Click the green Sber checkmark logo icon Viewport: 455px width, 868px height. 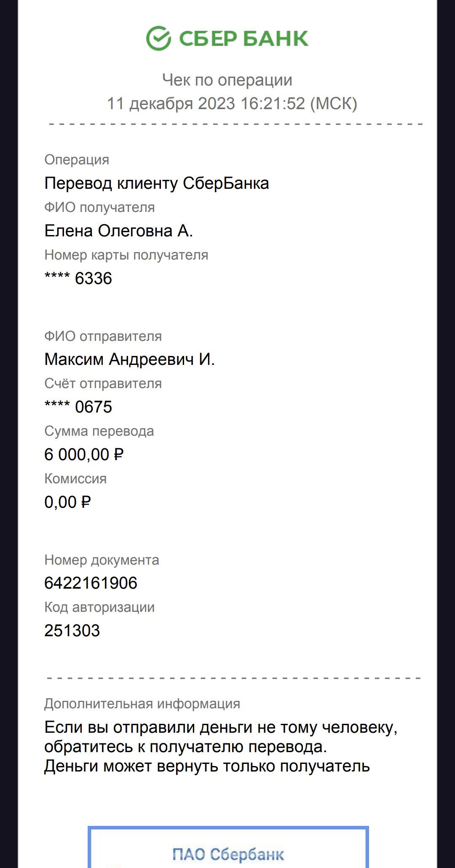click(158, 38)
